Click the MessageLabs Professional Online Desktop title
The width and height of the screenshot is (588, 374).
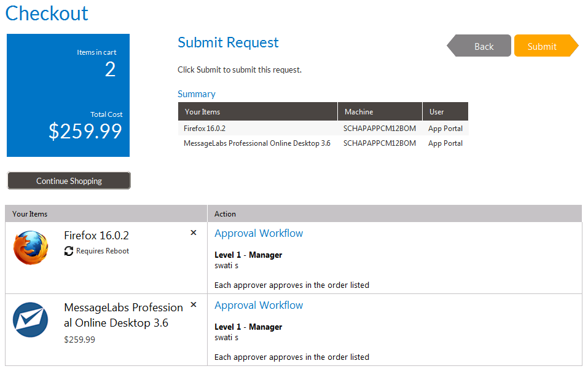click(123, 315)
